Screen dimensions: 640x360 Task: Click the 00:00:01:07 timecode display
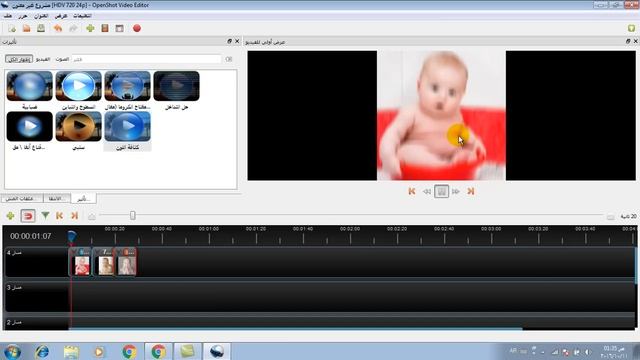(31, 236)
